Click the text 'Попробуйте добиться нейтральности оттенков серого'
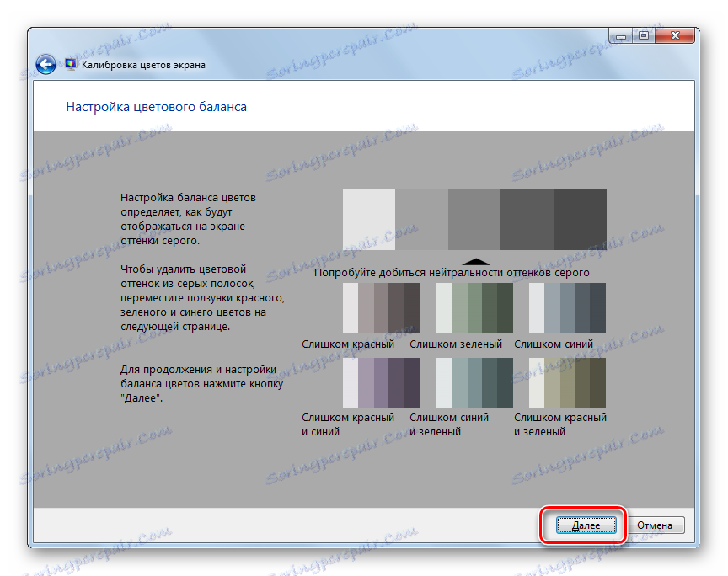This screenshot has height=576, width=728. click(x=452, y=273)
